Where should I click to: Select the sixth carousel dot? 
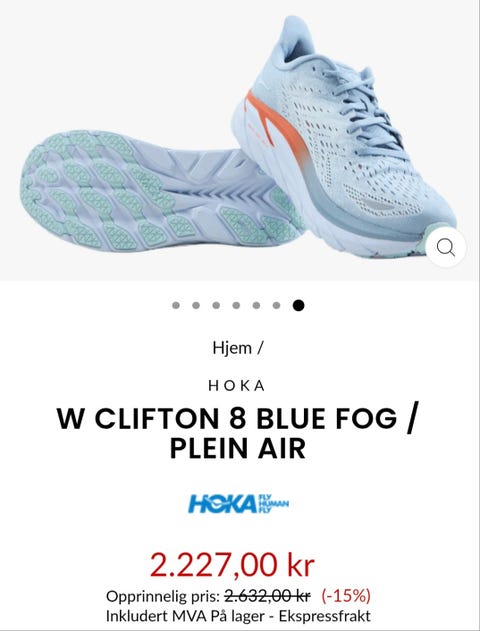tap(276, 305)
